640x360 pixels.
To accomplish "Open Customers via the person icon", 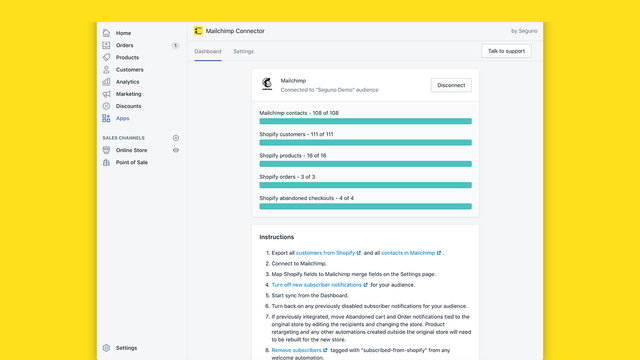I will point(106,70).
